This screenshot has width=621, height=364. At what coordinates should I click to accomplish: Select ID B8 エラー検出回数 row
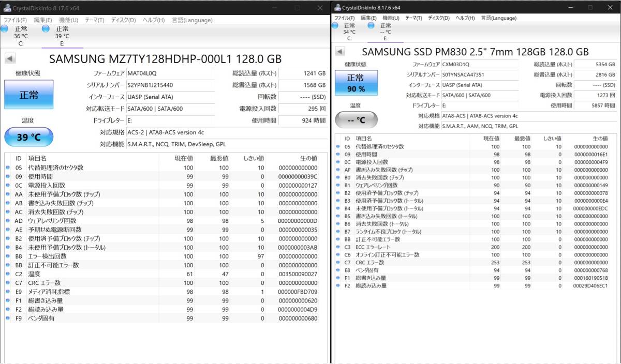pyautogui.click(x=162, y=256)
